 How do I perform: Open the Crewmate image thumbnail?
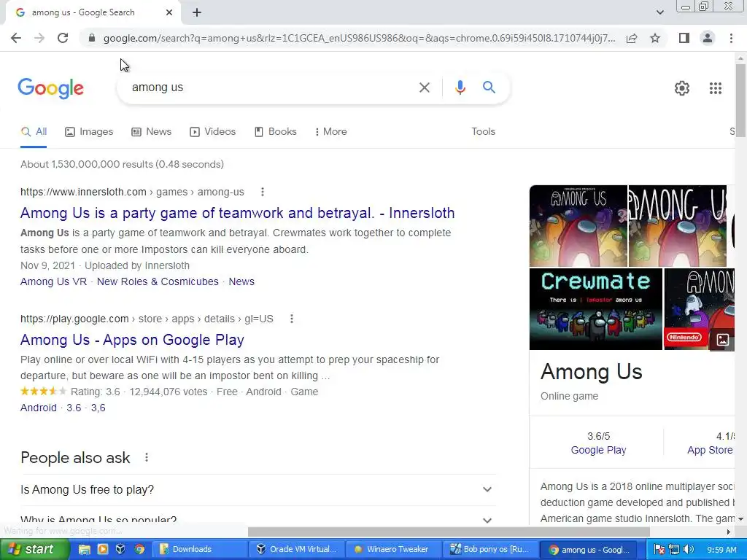(x=595, y=309)
